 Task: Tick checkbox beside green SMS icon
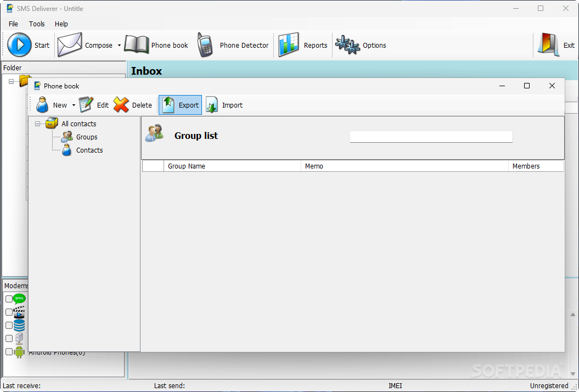coord(9,299)
